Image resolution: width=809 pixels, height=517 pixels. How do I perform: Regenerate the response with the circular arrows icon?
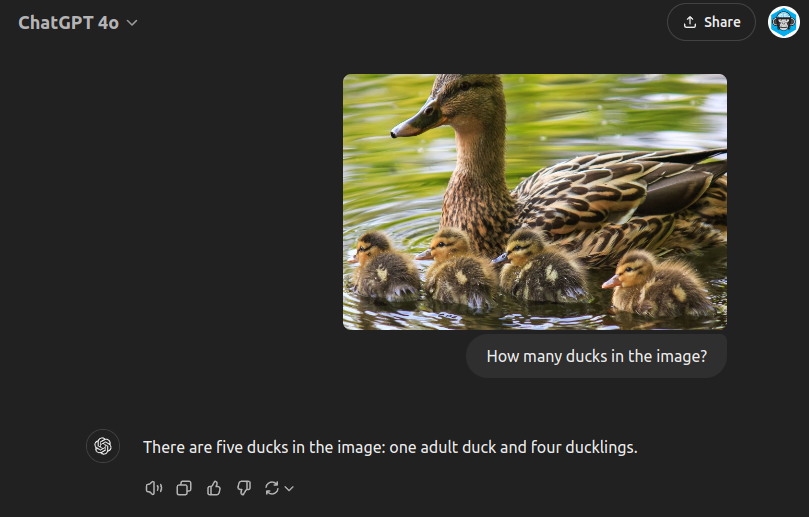(271, 488)
